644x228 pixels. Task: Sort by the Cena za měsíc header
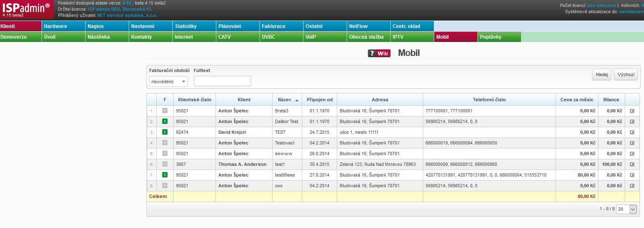point(577,100)
